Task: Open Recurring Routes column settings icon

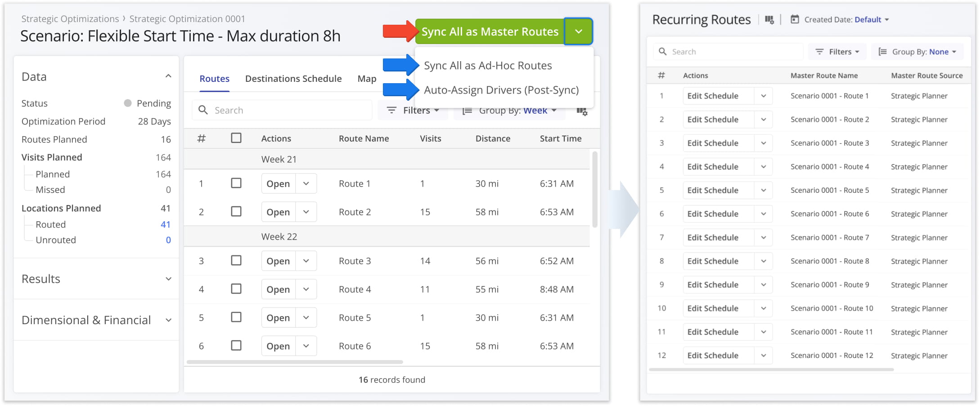Action: (769, 20)
